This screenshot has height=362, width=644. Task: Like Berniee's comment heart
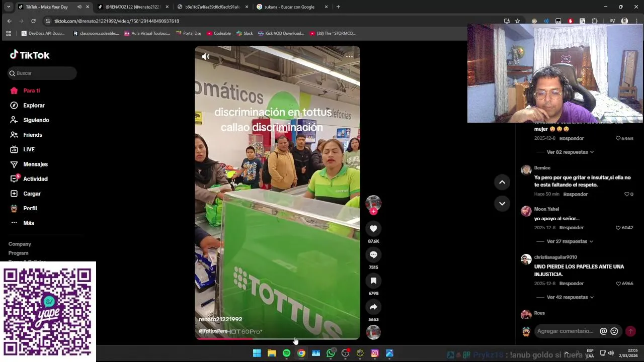626,194
